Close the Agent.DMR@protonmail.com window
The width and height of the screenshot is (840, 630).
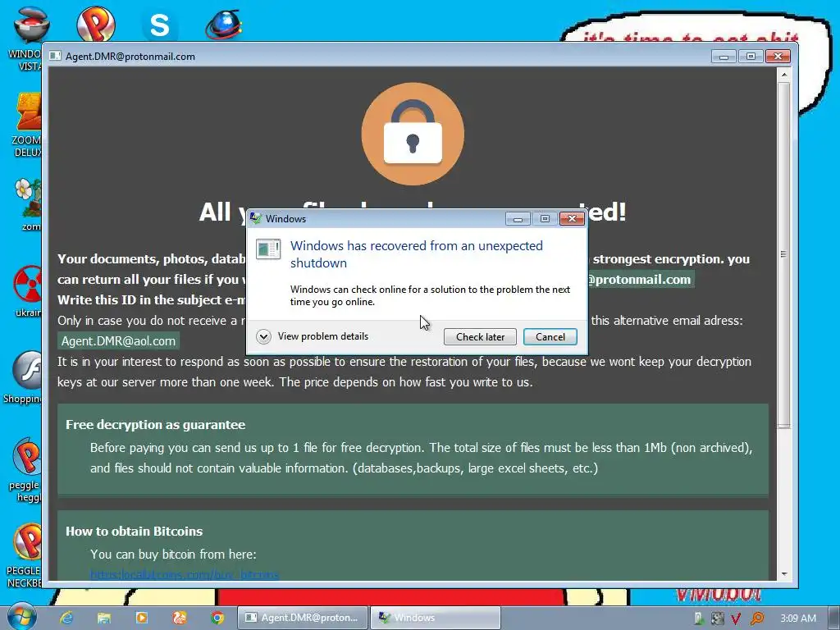[778, 57]
